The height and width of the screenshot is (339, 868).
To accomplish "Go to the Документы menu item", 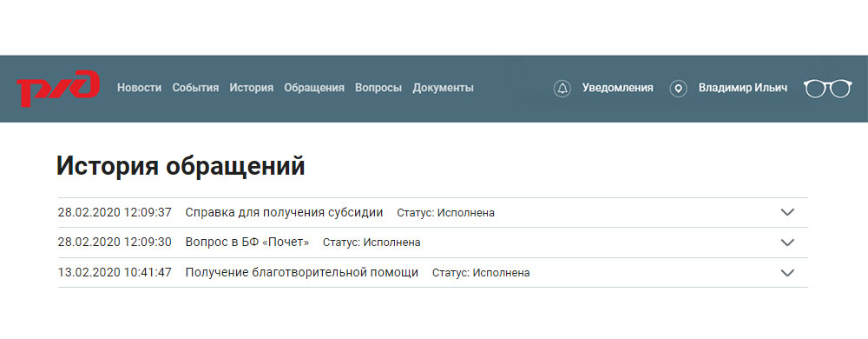I will (443, 88).
